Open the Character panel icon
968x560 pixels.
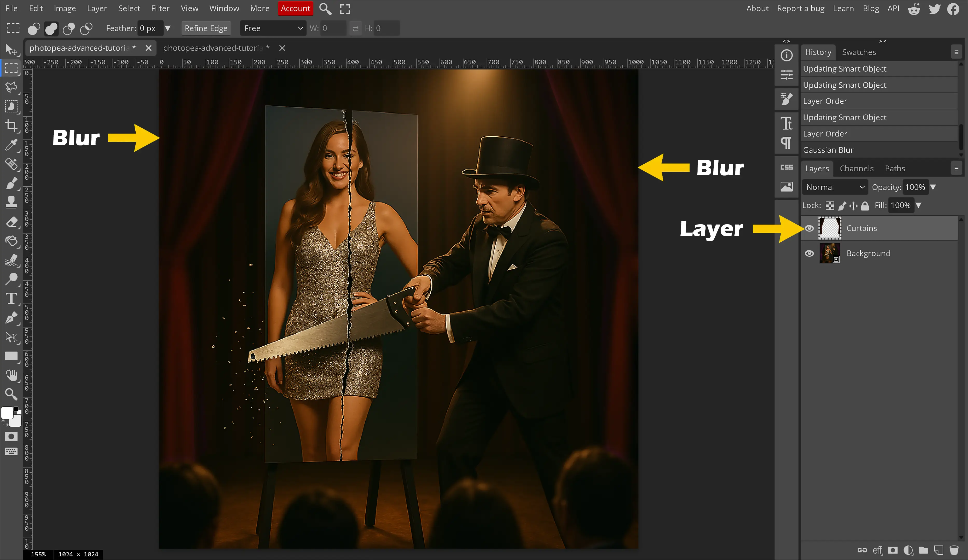click(786, 124)
